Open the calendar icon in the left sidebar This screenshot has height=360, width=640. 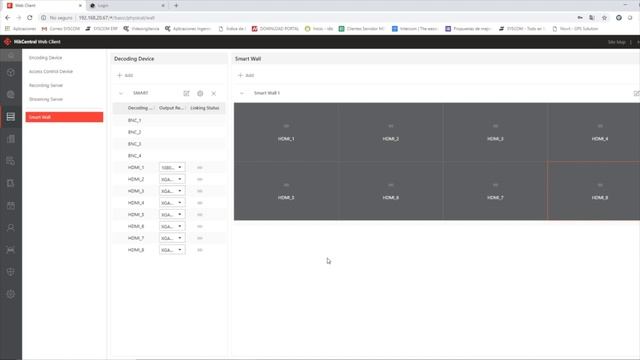pyautogui.click(x=11, y=205)
